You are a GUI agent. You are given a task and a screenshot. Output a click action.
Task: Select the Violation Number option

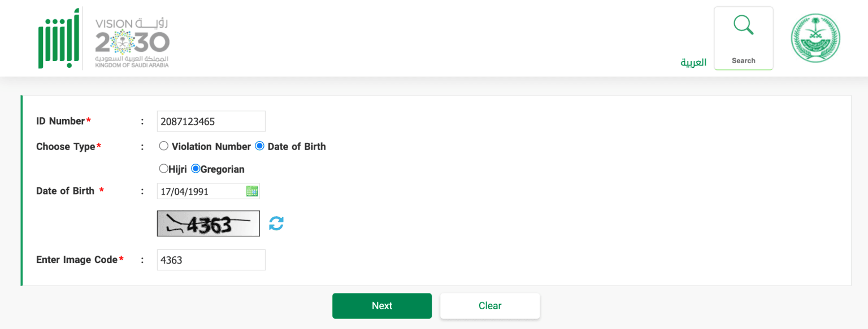[x=164, y=146]
